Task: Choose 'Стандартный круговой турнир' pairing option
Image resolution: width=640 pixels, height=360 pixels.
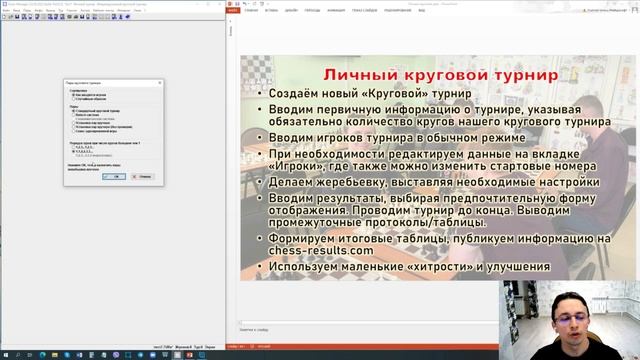Action: click(73, 111)
